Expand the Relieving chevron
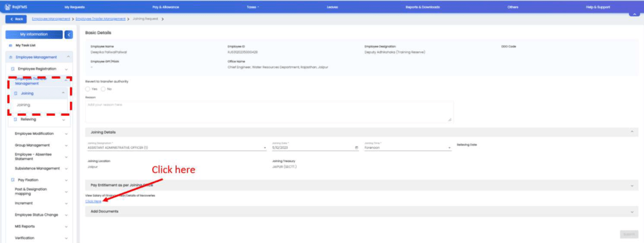644x243 pixels. 64,120
